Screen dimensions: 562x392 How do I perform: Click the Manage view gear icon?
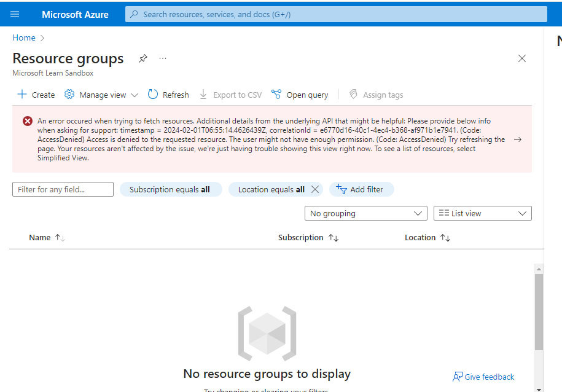pos(69,95)
